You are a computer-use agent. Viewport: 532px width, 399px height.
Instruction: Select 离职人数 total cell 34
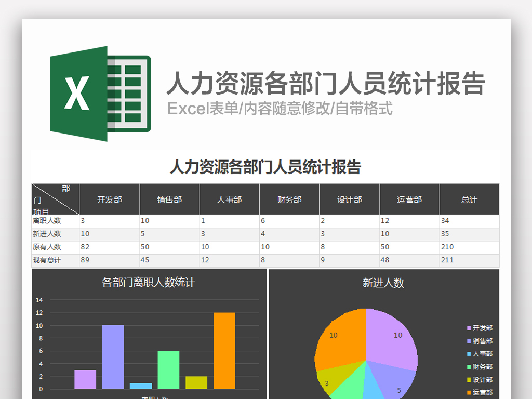(x=470, y=221)
